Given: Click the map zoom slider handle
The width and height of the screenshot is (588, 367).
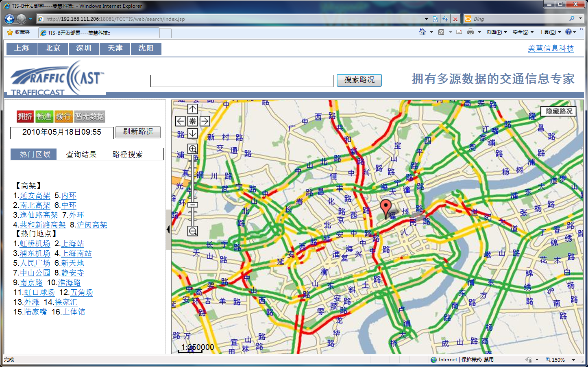Looking at the screenshot, I should [x=193, y=205].
